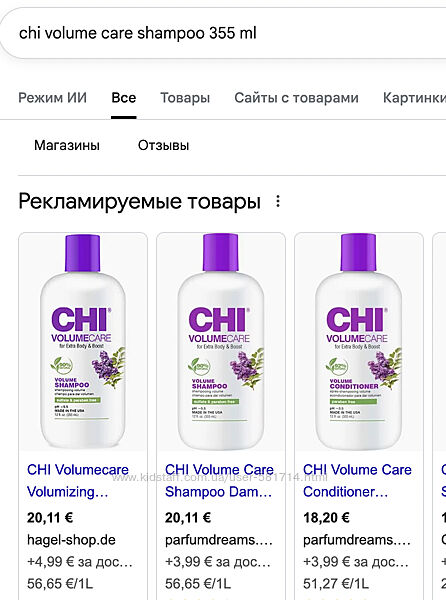Visit the hagel-shop.de seller link
Screen dimensions: 446x600
pyautogui.click(x=71, y=540)
